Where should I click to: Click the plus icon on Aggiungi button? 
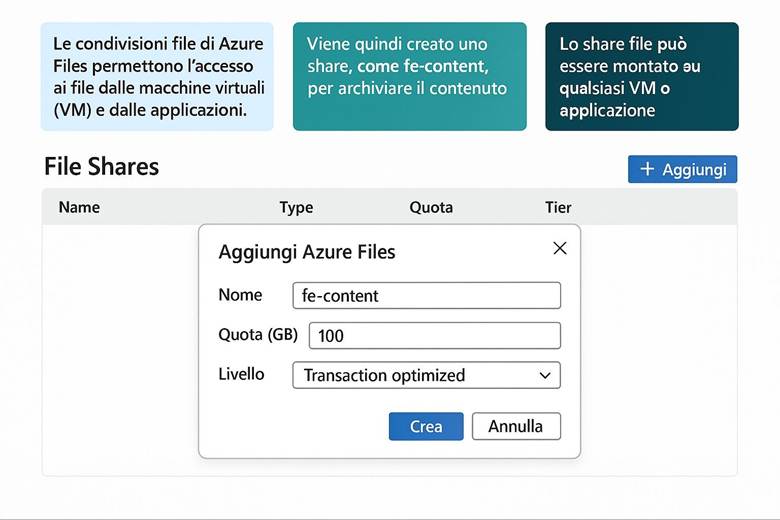click(x=647, y=169)
